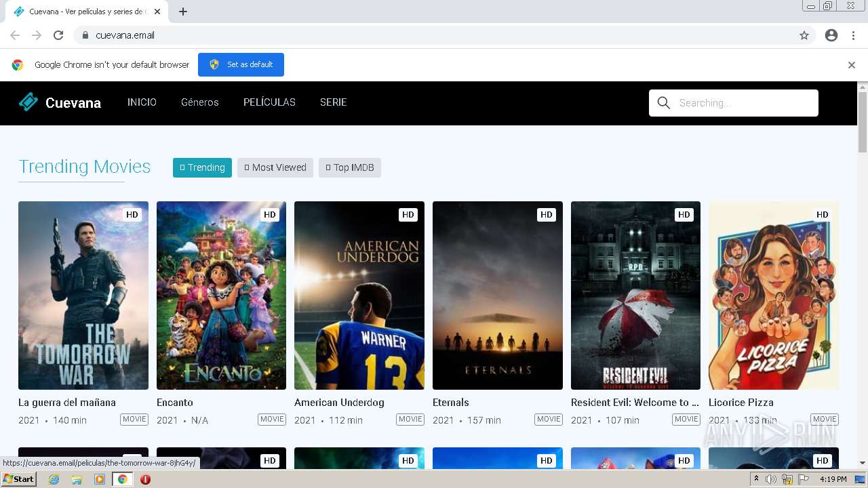Click the Eternals title link

451,403
